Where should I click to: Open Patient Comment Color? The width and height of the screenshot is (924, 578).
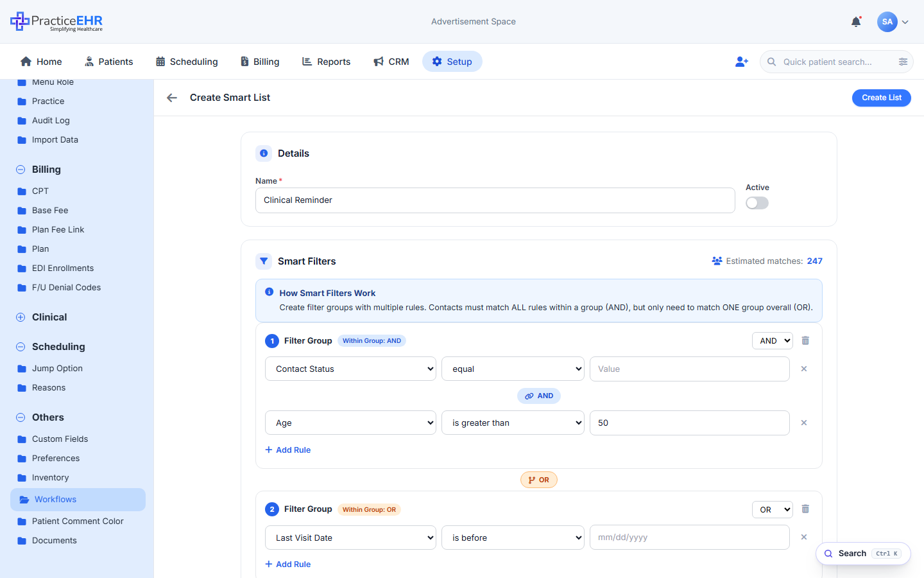[78, 521]
